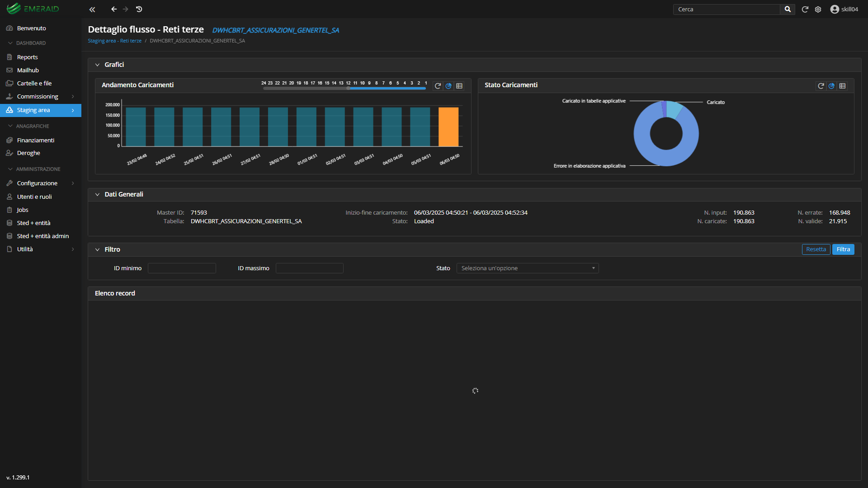Screen dimensions: 868x488
Task: Show Andamento Caricamenti chart view
Action: [x=448, y=86]
